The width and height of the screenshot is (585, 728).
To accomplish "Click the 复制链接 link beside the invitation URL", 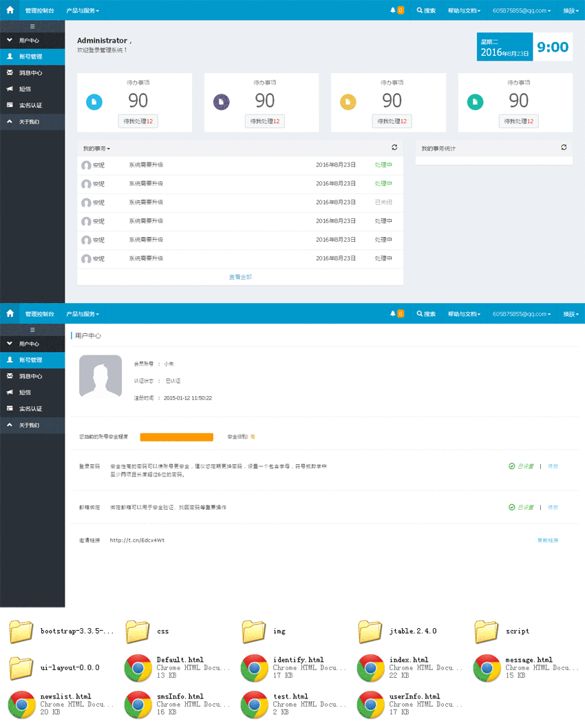I will click(x=547, y=540).
